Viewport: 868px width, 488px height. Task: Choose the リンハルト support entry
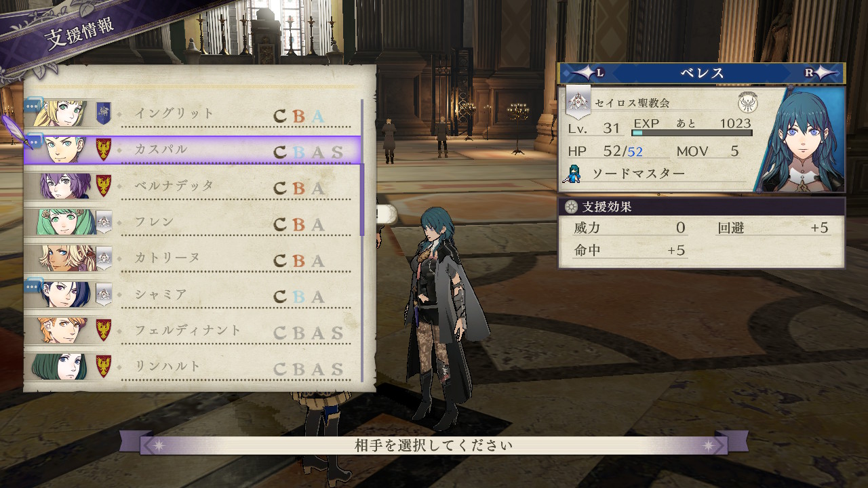click(x=193, y=367)
